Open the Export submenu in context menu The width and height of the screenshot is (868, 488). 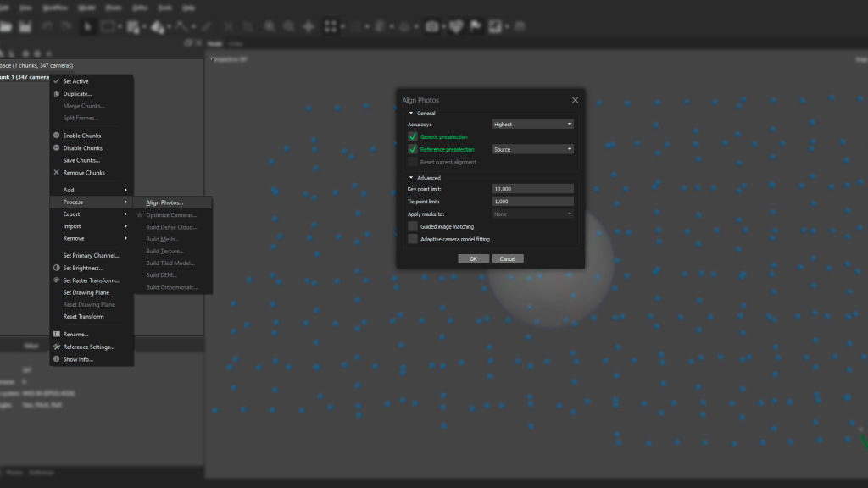point(72,214)
